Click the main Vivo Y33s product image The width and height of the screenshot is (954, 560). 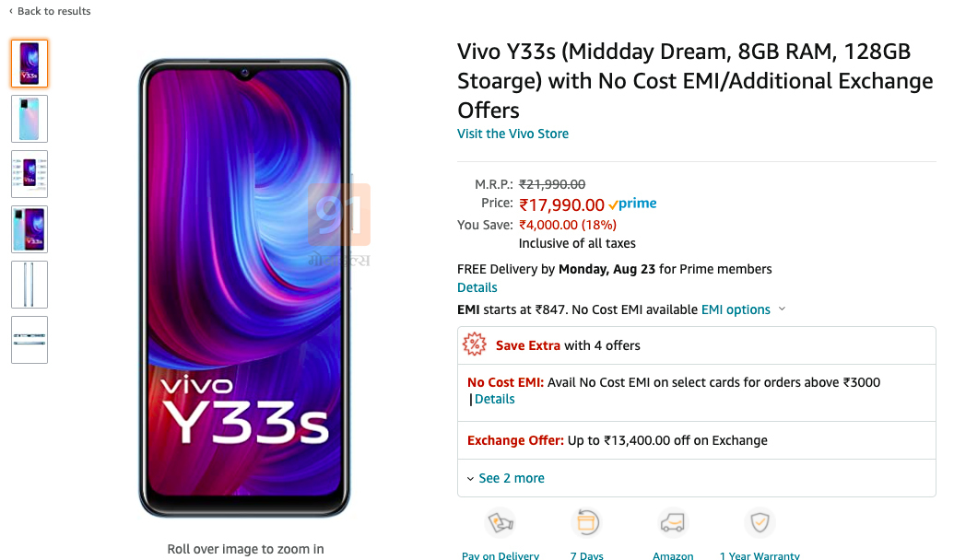(244, 288)
